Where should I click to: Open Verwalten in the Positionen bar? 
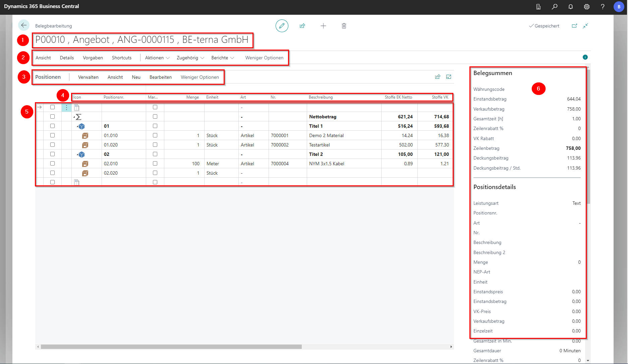pos(88,77)
